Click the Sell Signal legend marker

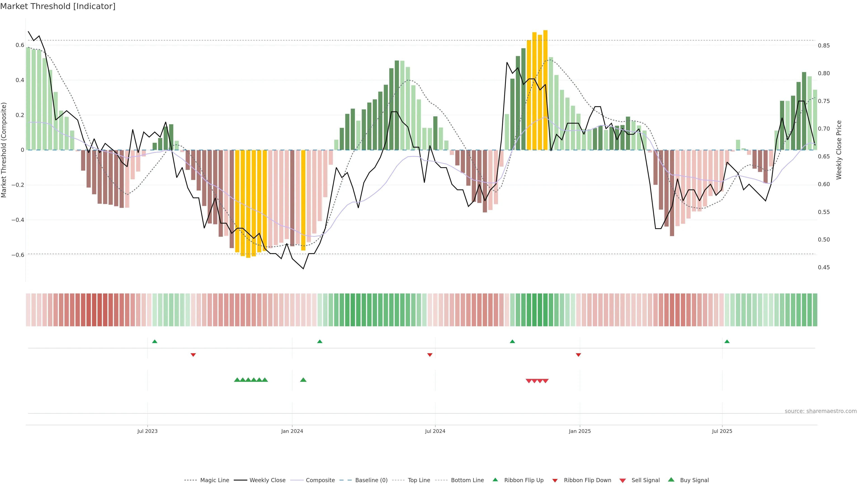(623, 481)
